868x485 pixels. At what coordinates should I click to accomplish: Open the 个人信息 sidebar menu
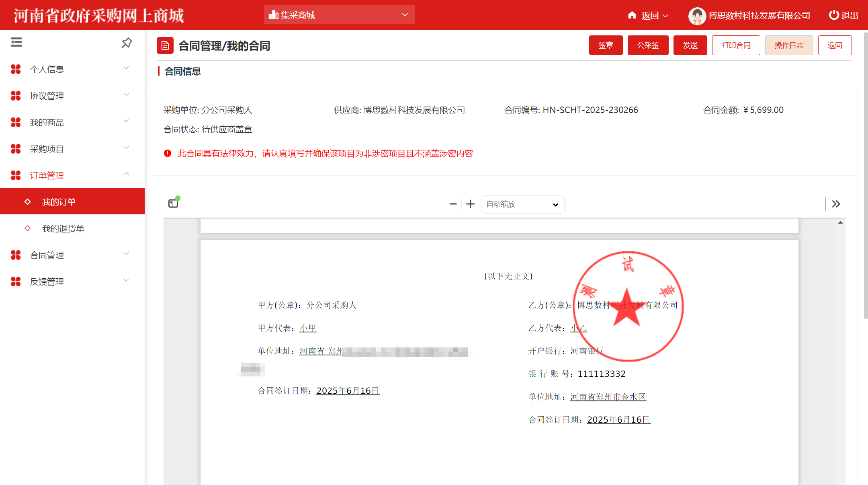click(x=72, y=69)
